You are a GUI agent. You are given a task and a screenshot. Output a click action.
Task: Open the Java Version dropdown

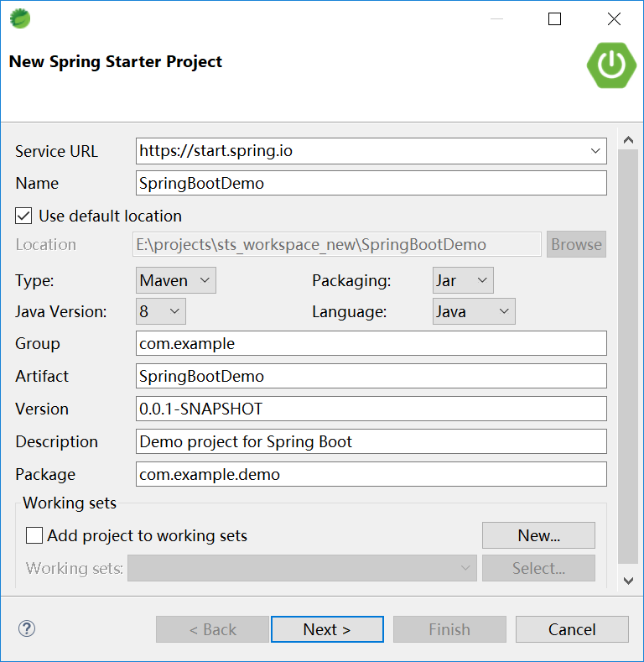click(x=161, y=311)
